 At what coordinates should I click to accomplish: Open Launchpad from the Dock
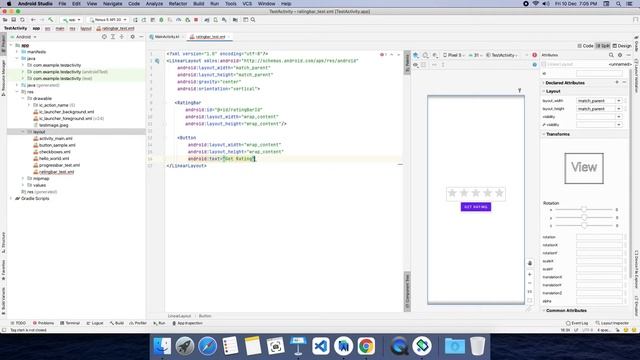(185, 346)
